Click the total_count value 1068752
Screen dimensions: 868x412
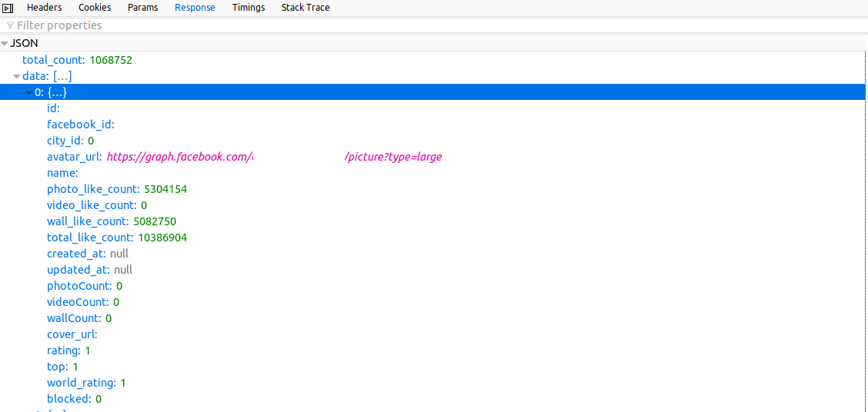[x=111, y=60]
